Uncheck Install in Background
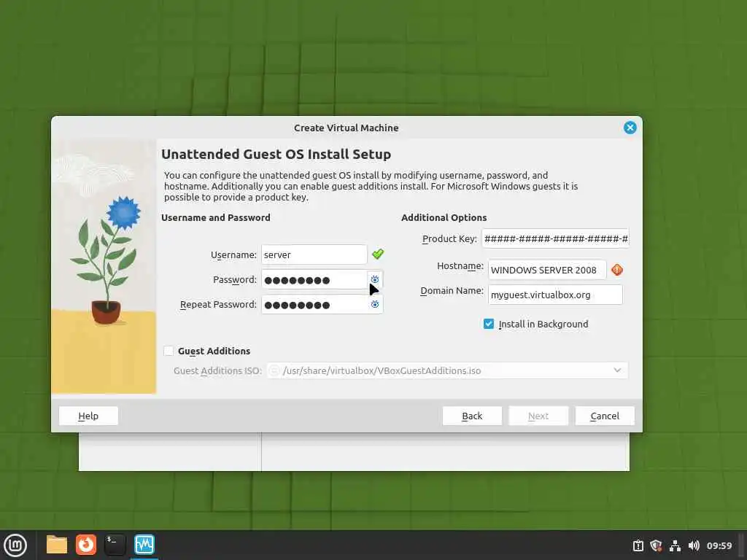Viewport: 747px width, 560px height. [488, 324]
